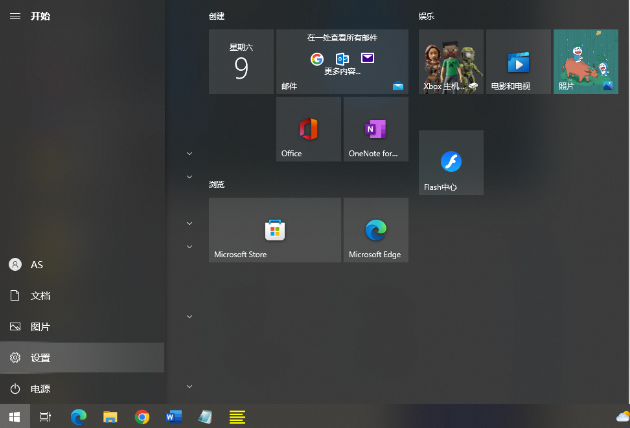The width and height of the screenshot is (630, 428).
Task: Open the Xbox tile
Action: pyautogui.click(x=451, y=62)
